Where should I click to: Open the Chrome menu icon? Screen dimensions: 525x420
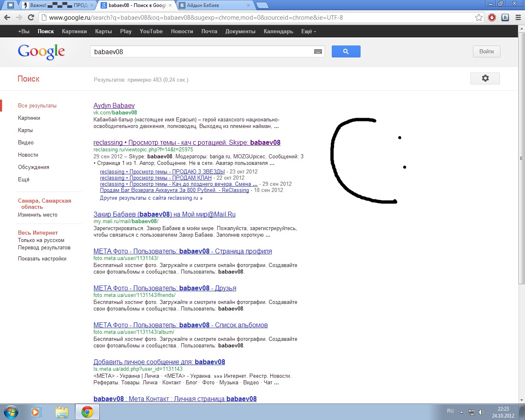(518, 17)
